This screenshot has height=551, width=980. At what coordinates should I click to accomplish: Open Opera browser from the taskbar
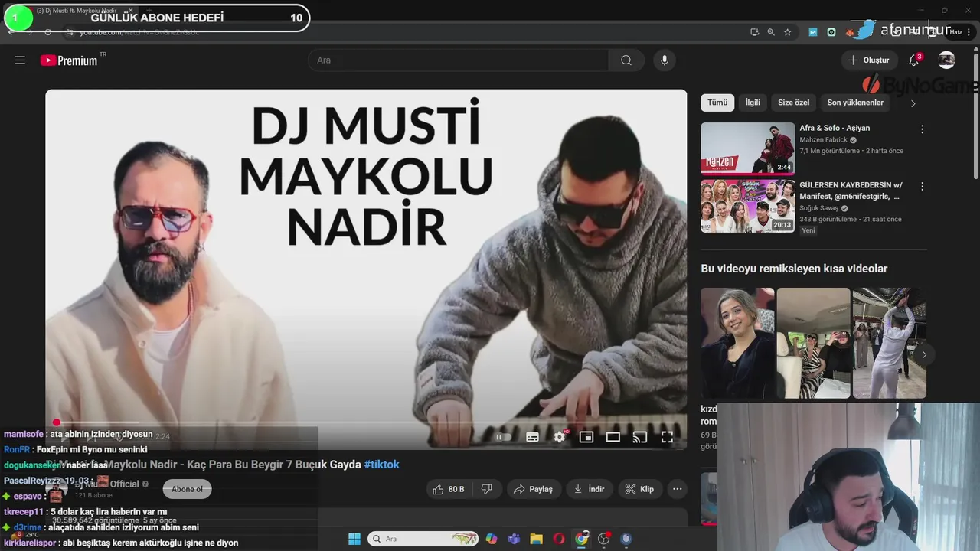[x=559, y=539]
